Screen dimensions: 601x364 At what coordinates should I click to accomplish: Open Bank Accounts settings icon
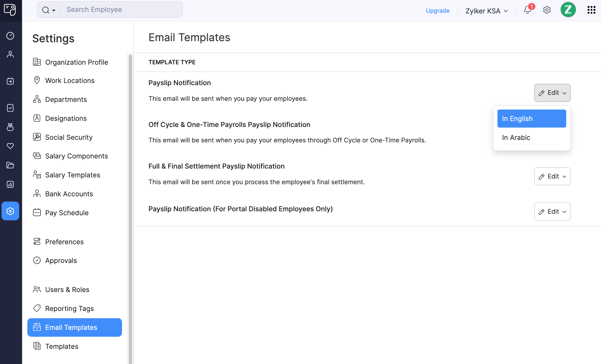37,193
